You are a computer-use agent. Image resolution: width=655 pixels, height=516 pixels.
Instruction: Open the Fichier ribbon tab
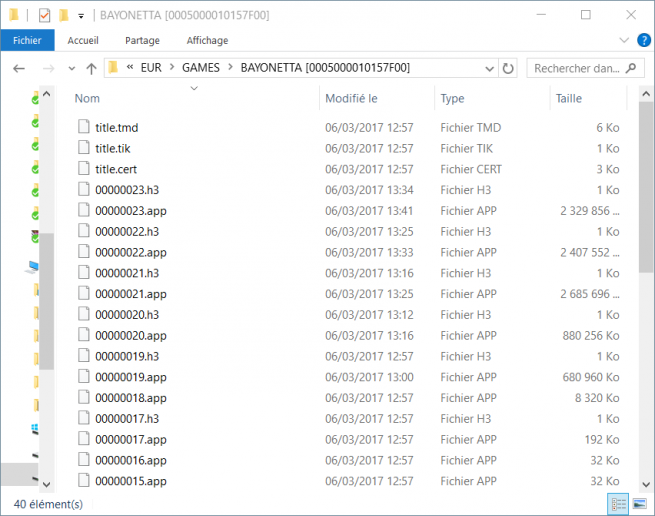tap(27, 41)
